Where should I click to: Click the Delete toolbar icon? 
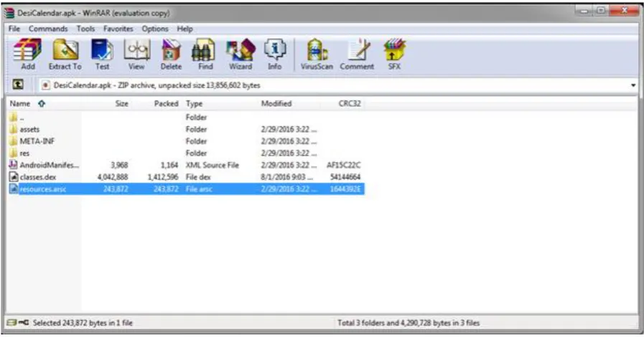(x=171, y=54)
